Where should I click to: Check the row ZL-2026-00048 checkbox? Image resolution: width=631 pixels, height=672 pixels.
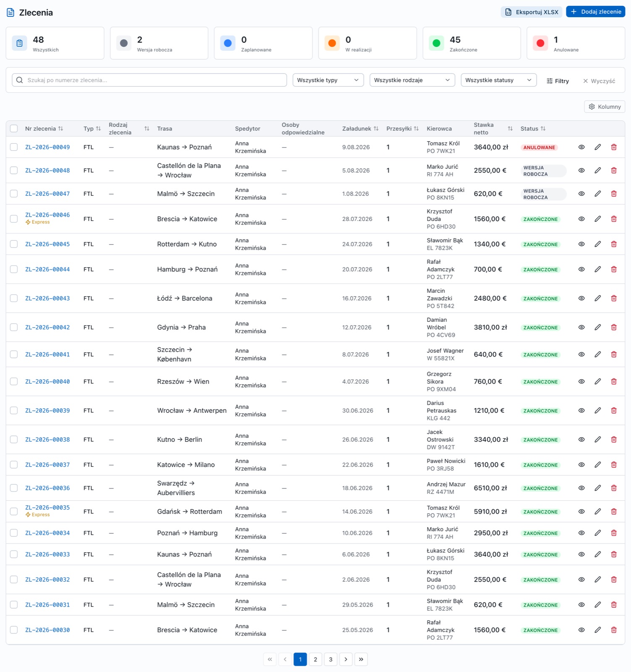(14, 171)
